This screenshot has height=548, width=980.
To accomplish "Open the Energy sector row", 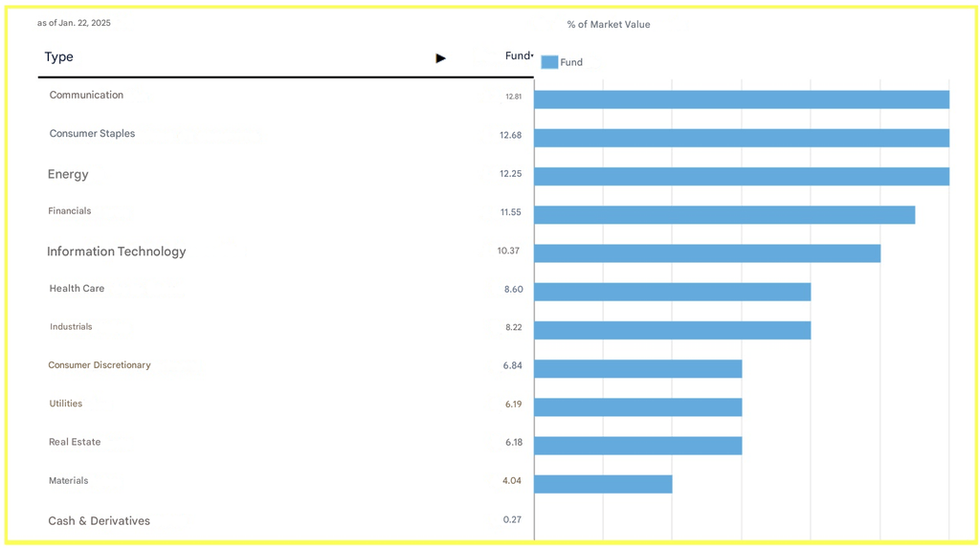I will tap(68, 174).
